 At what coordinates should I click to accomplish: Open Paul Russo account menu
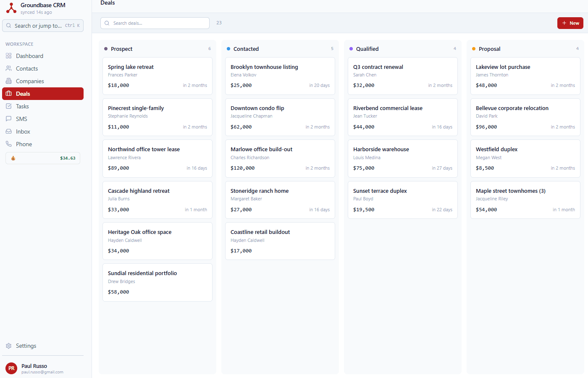tap(43, 368)
